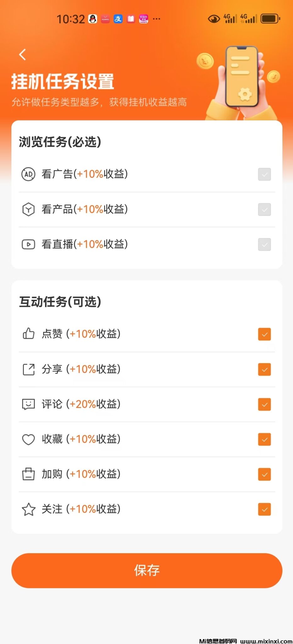This screenshot has height=644, width=293.
Task: Tap the heart icon beside 收藏
Action: 28,439
